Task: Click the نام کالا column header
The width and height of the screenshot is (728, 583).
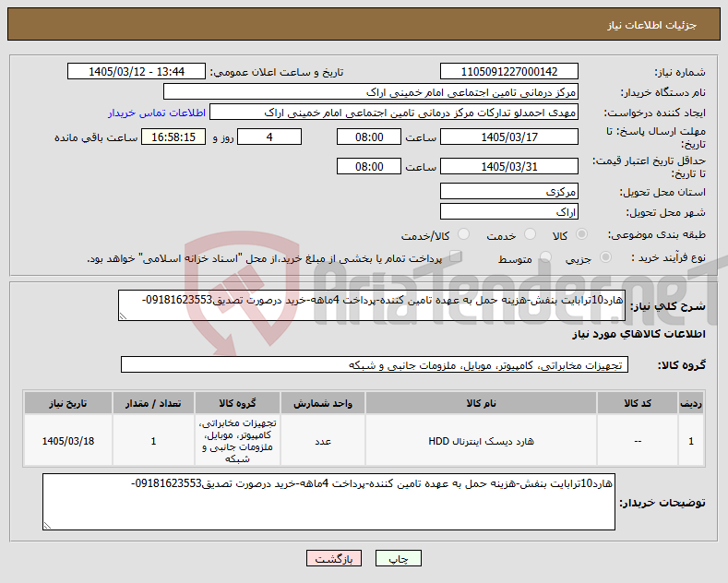Action: point(481,403)
